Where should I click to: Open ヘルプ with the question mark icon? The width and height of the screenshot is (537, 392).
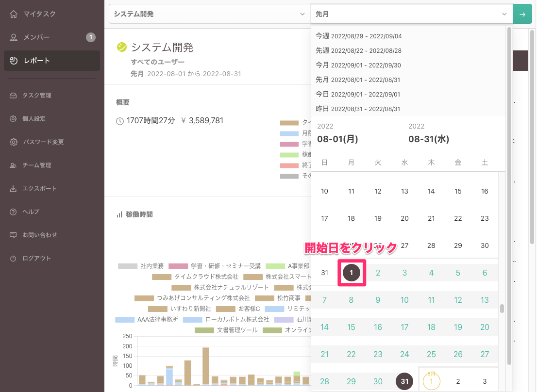pyautogui.click(x=14, y=212)
